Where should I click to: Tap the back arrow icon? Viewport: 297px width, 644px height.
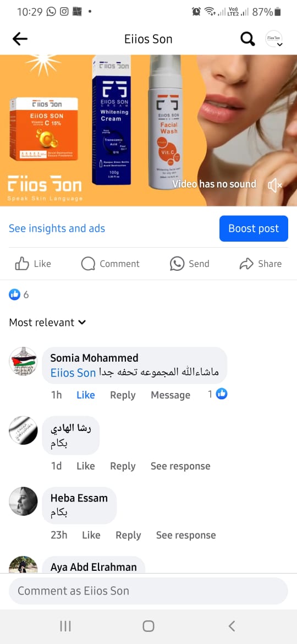pyautogui.click(x=20, y=39)
